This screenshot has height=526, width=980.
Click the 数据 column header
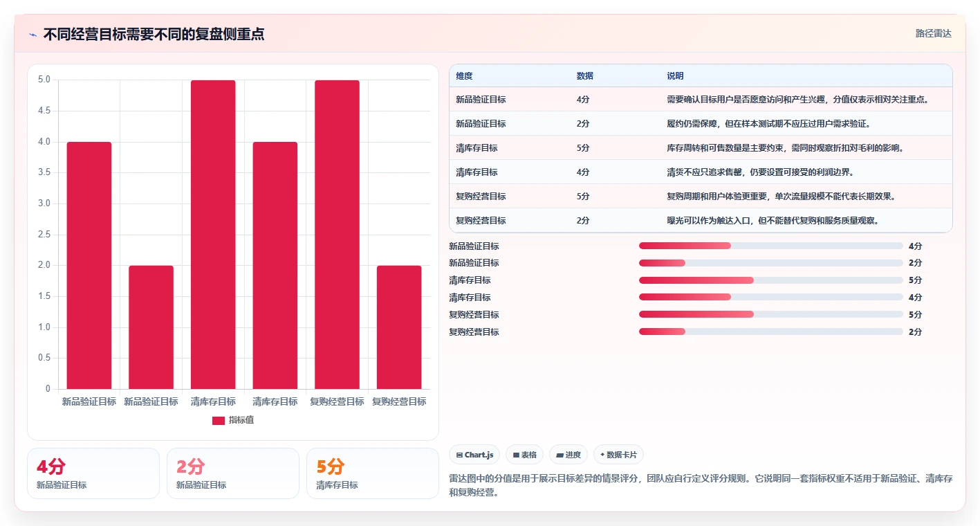tap(585, 76)
